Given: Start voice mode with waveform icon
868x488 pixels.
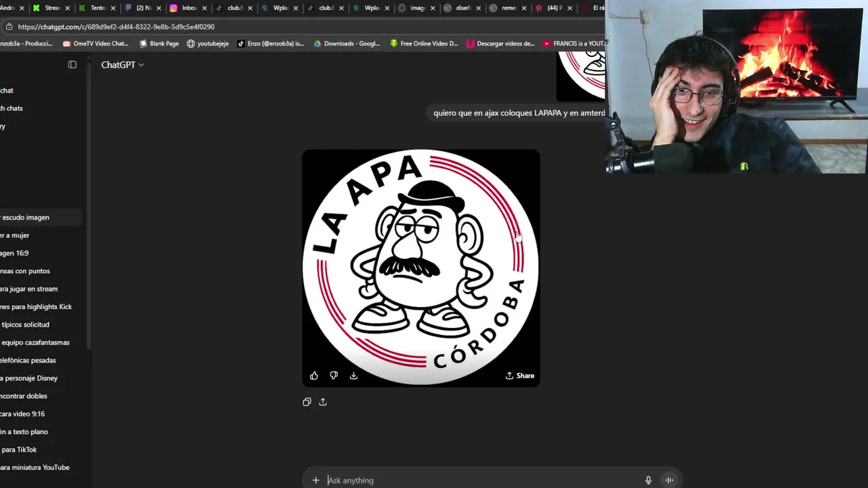Looking at the screenshot, I should (669, 481).
